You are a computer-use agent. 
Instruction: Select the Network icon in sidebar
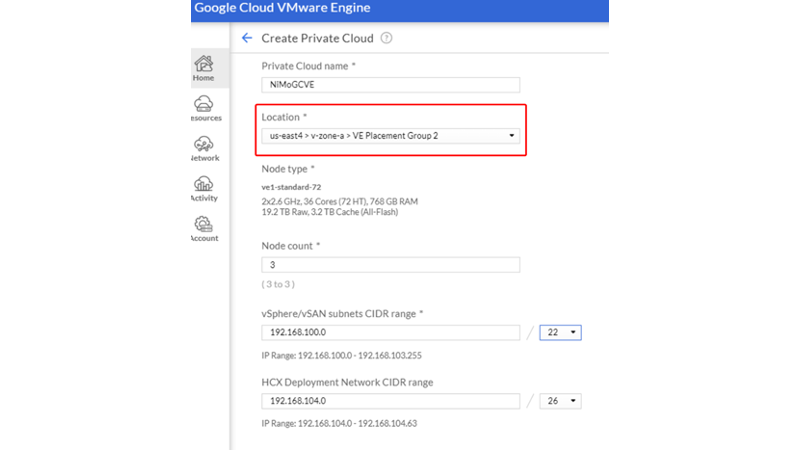[x=204, y=144]
